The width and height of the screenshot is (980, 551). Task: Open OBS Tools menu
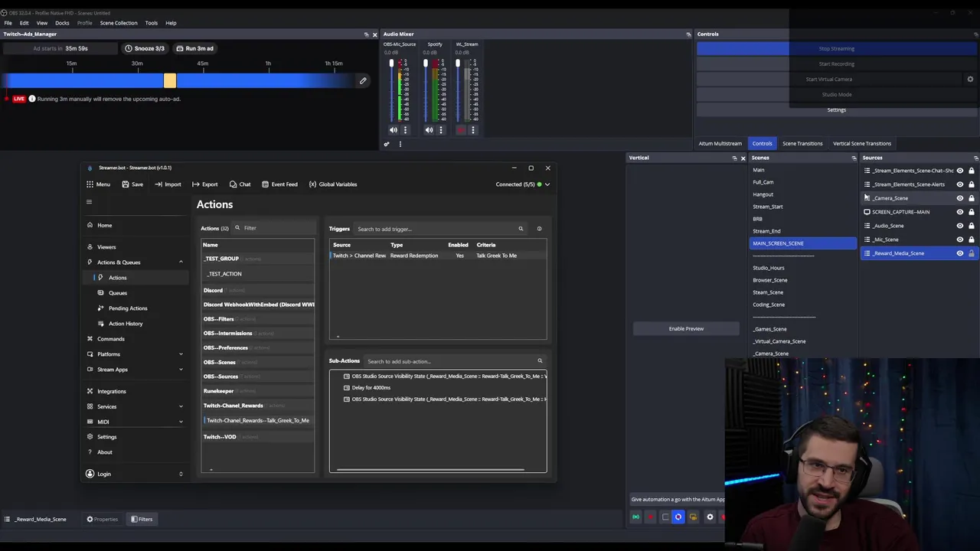[x=152, y=23]
